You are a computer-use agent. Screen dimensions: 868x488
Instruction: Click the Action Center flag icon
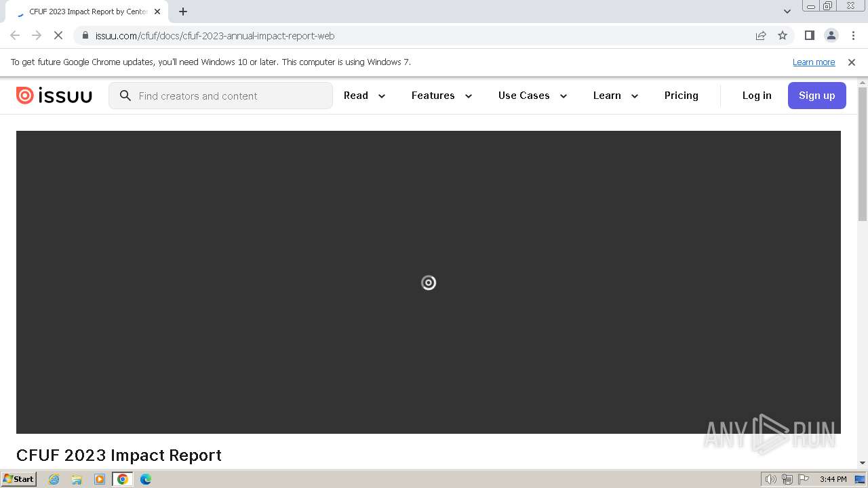pos(804,479)
